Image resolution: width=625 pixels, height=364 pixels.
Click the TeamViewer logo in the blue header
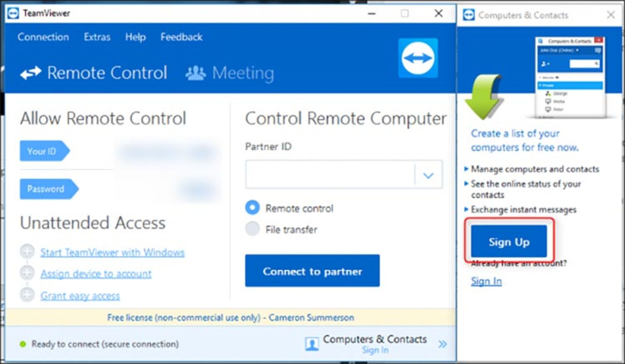click(x=418, y=58)
